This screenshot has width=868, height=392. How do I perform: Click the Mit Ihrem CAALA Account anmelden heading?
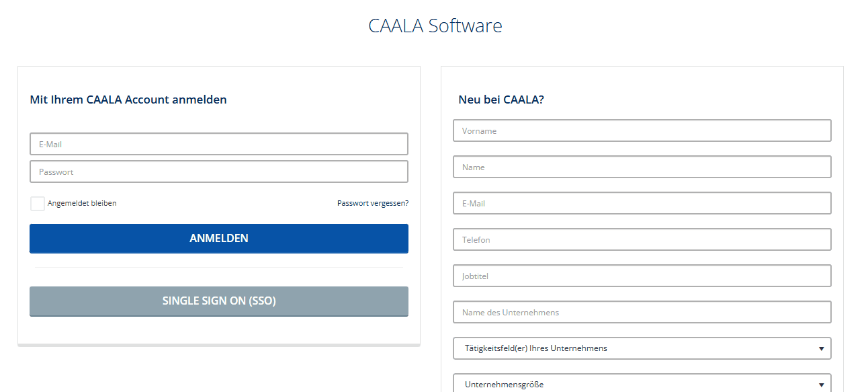pyautogui.click(x=128, y=100)
